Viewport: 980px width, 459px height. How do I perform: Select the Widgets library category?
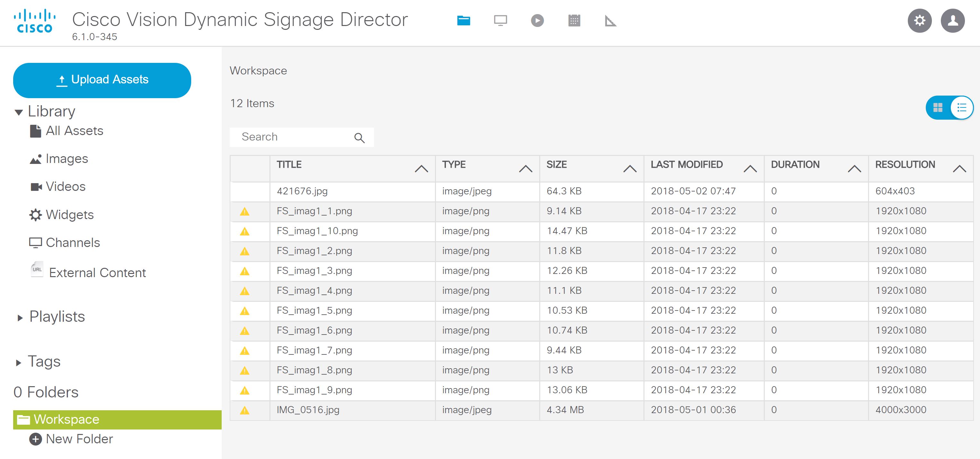point(70,215)
